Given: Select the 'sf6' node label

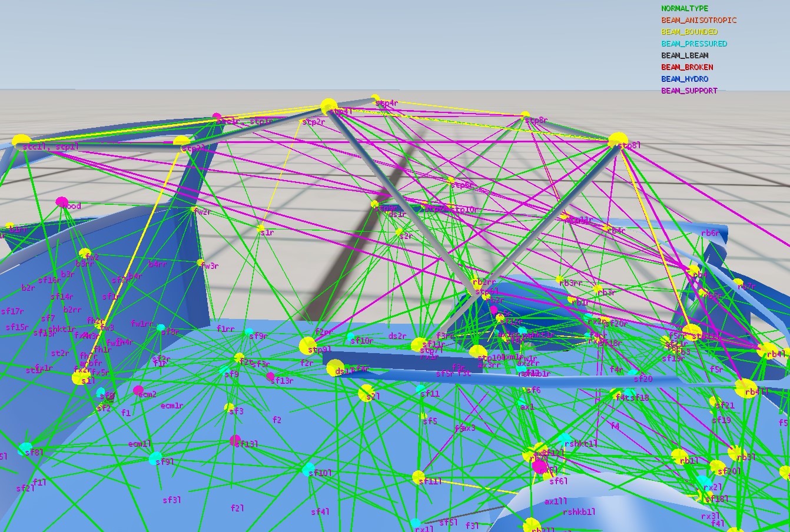Looking at the screenshot, I should pyautogui.click(x=533, y=390).
